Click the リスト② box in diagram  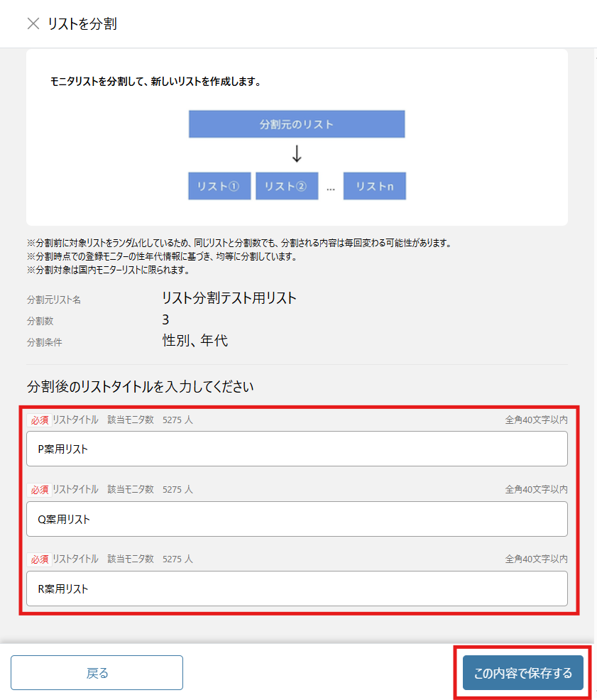point(286,186)
